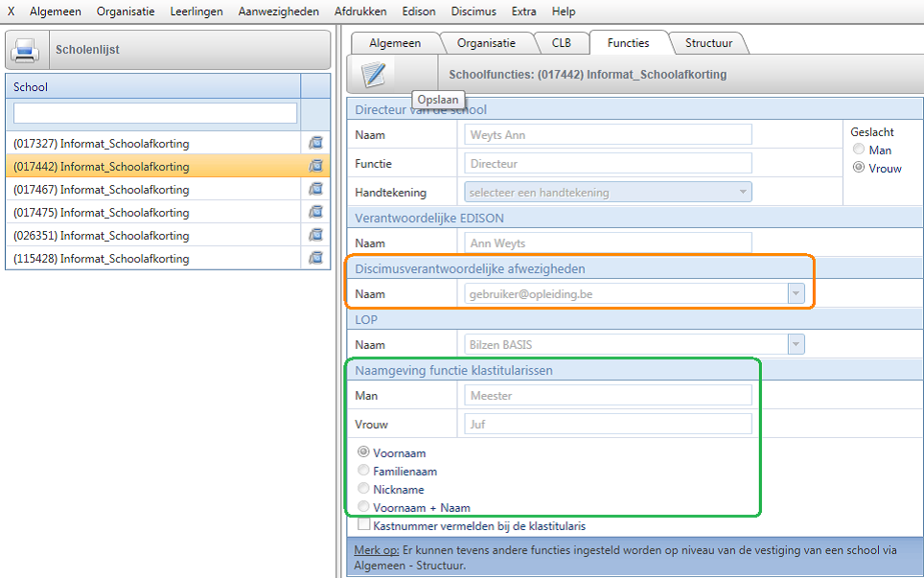Click the Discimusverantwoordelijke afwezigheden section header

click(x=635, y=268)
